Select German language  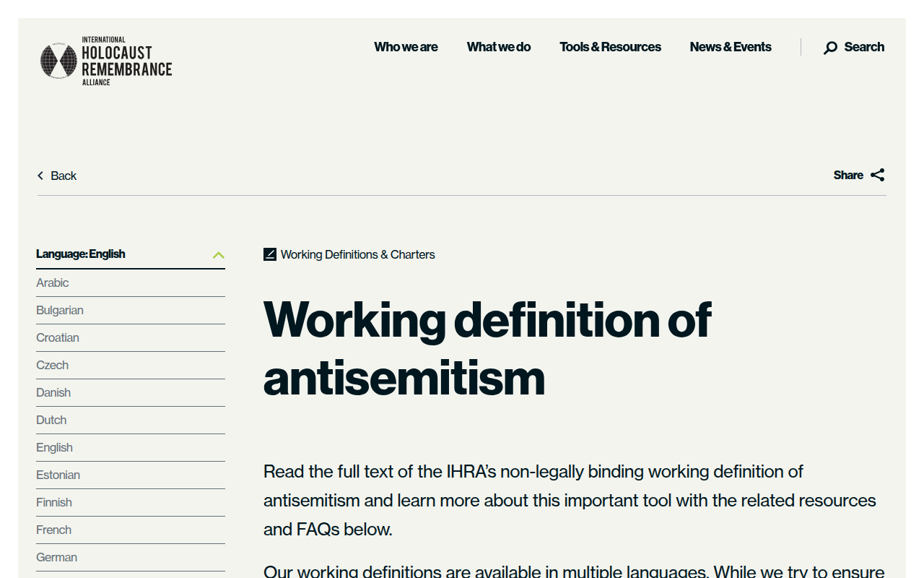131,558
